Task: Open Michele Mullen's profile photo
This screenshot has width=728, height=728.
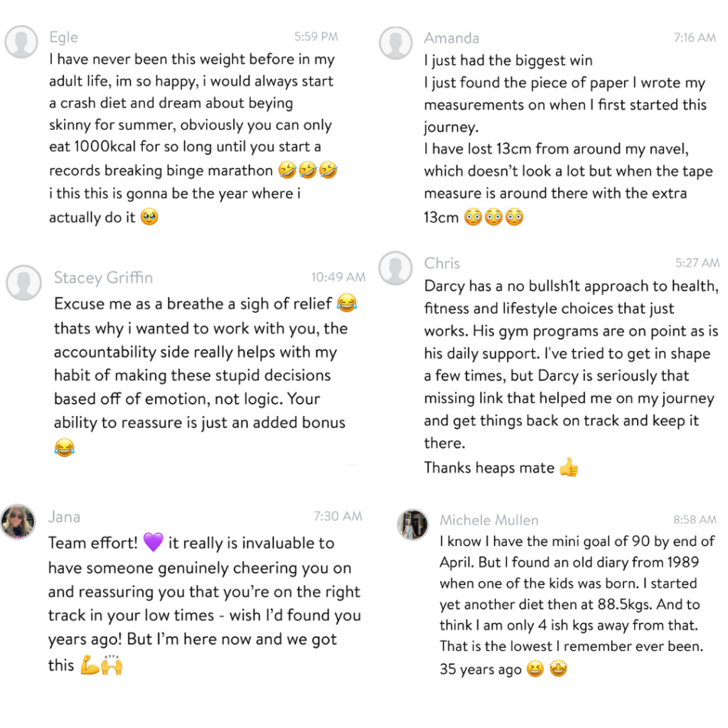Action: pyautogui.click(x=413, y=525)
